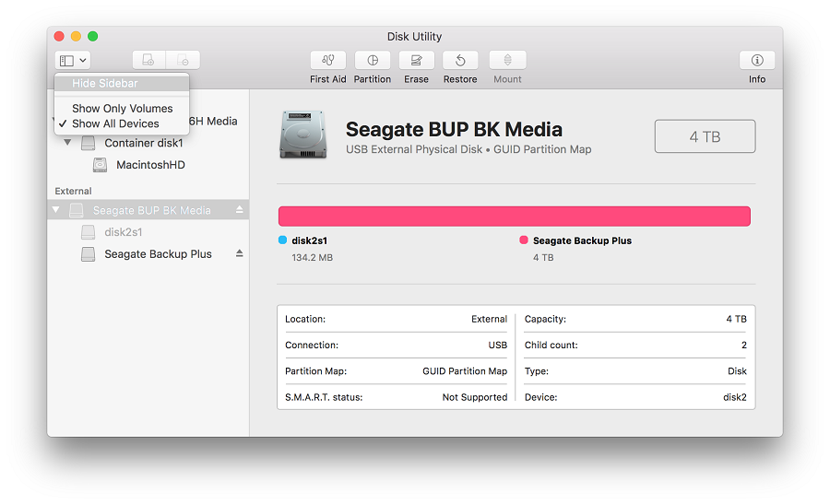The image size is (830, 504).
Task: Click the Mount toolbar icon
Action: point(507,60)
